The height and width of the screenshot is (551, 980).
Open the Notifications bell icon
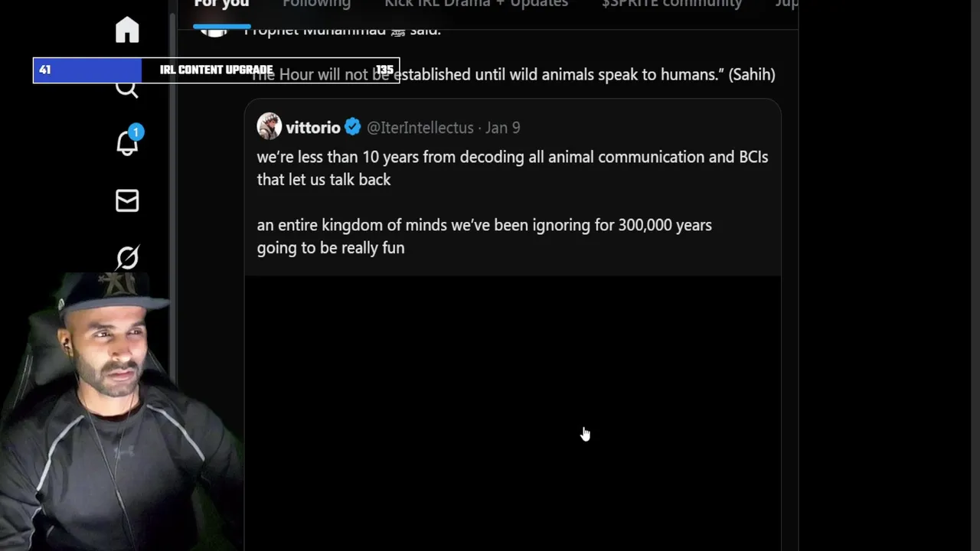point(127,142)
